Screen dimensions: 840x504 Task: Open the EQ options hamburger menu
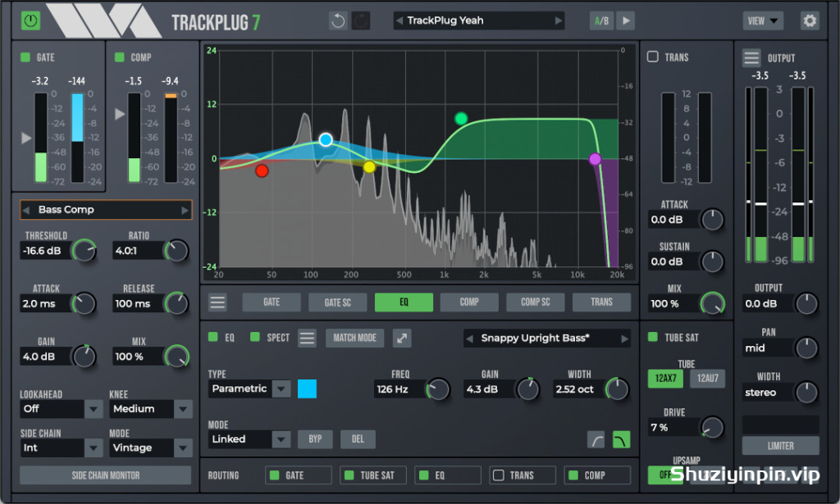click(307, 338)
